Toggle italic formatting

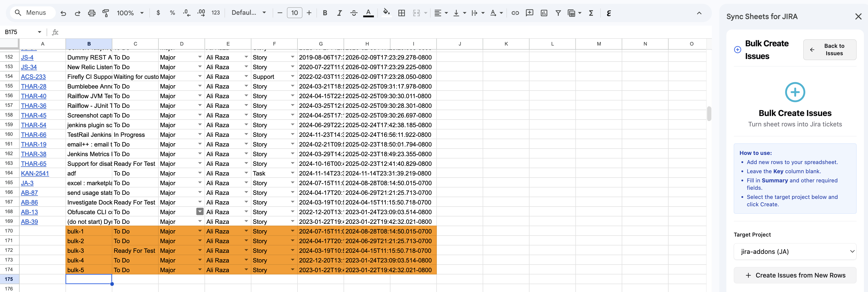tap(339, 13)
